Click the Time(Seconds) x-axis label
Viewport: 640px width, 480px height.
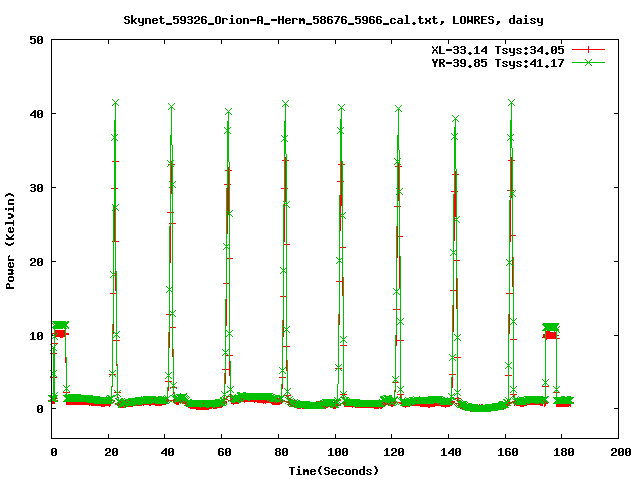tap(333, 471)
